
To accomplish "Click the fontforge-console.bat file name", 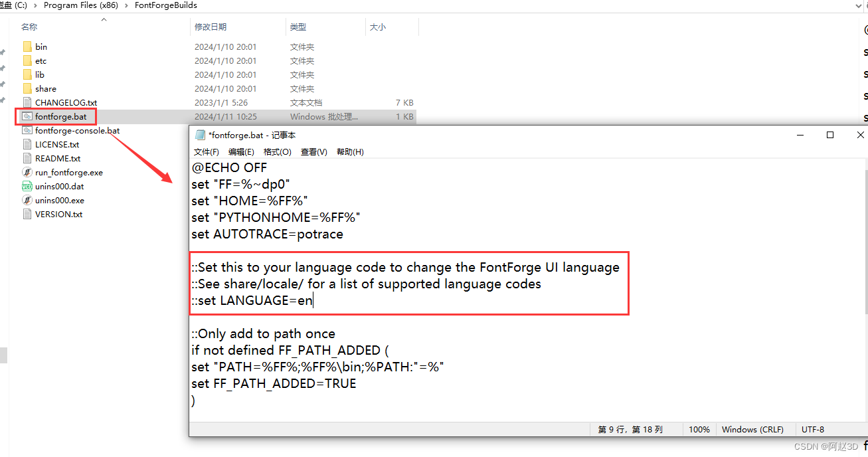I will pyautogui.click(x=77, y=130).
